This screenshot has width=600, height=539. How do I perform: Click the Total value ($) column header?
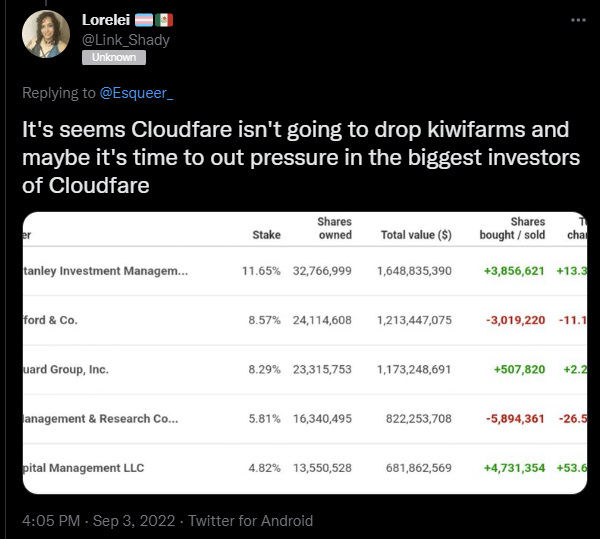tap(416, 234)
